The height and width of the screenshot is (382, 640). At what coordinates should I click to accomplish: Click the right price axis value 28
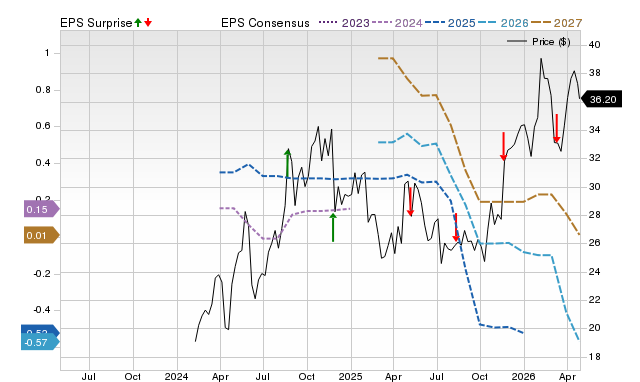tap(595, 215)
